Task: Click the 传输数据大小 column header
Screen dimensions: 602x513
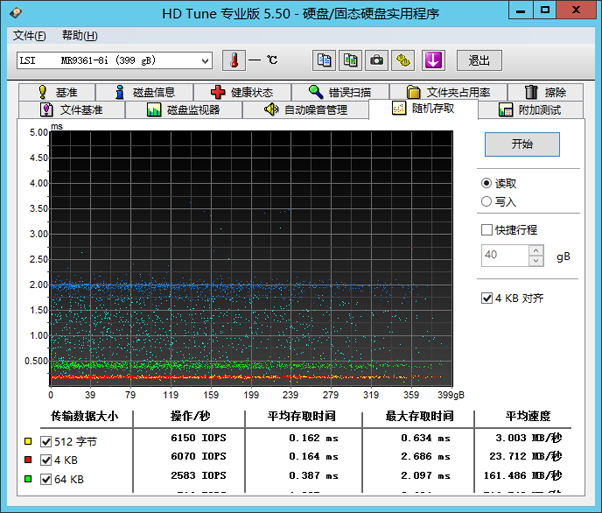Action: click(x=84, y=416)
